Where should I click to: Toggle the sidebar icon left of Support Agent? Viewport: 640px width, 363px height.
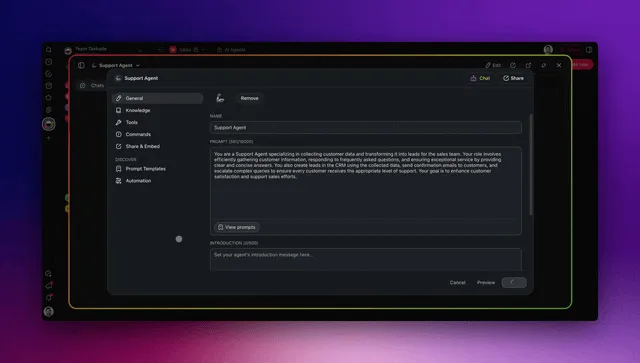point(81,65)
